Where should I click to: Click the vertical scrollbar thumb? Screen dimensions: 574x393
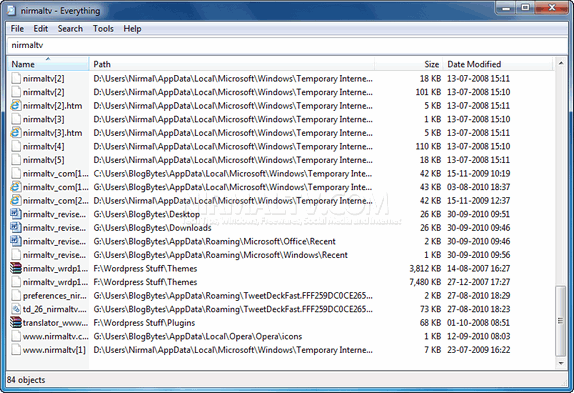pyautogui.click(x=560, y=321)
